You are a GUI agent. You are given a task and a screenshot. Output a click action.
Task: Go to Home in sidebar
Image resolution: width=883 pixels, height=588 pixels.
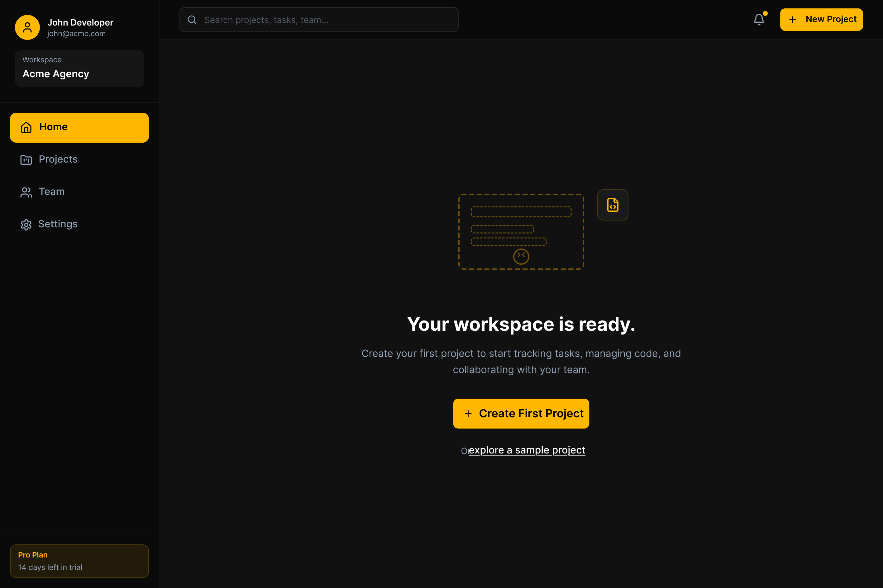(x=79, y=127)
